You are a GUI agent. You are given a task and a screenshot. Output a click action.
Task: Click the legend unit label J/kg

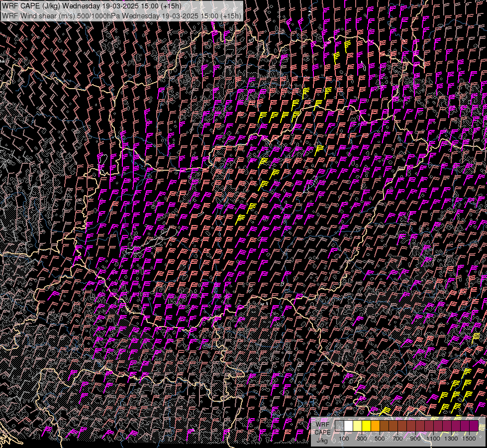tap(322, 441)
